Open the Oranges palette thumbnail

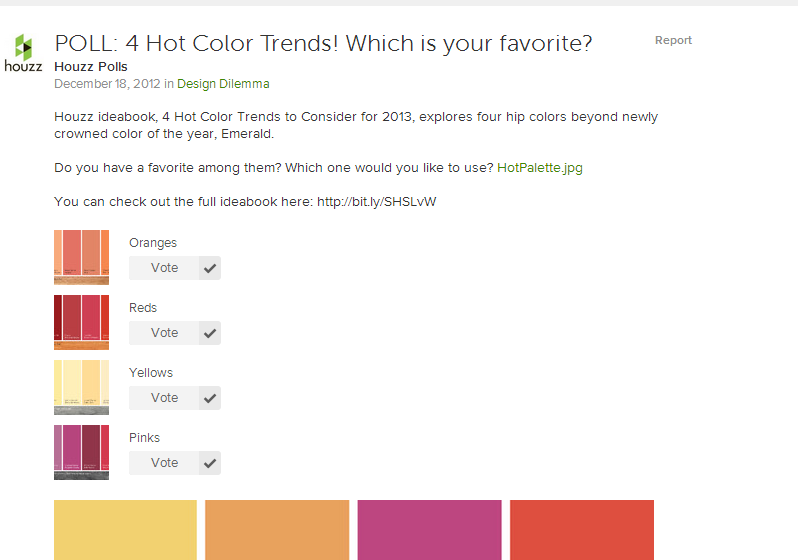click(81, 257)
